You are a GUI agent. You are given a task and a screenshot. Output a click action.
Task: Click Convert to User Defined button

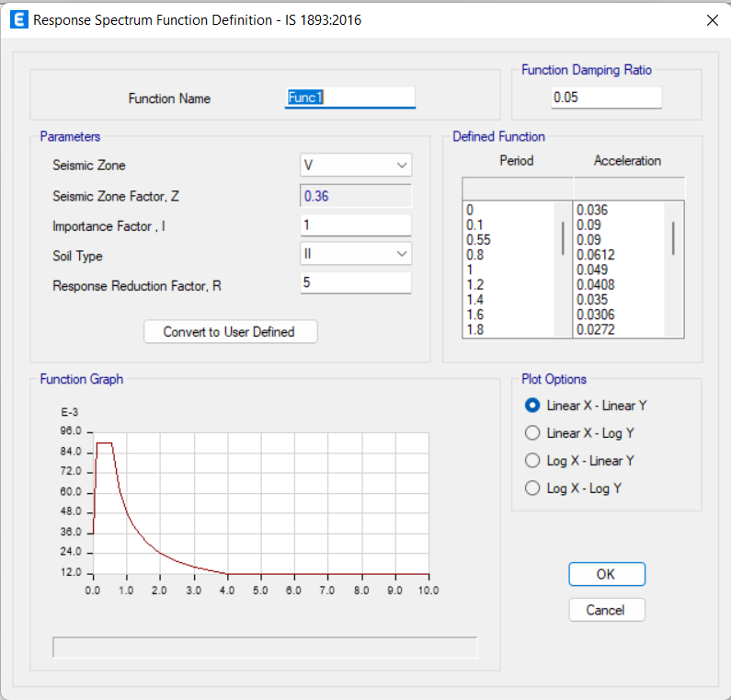point(230,331)
